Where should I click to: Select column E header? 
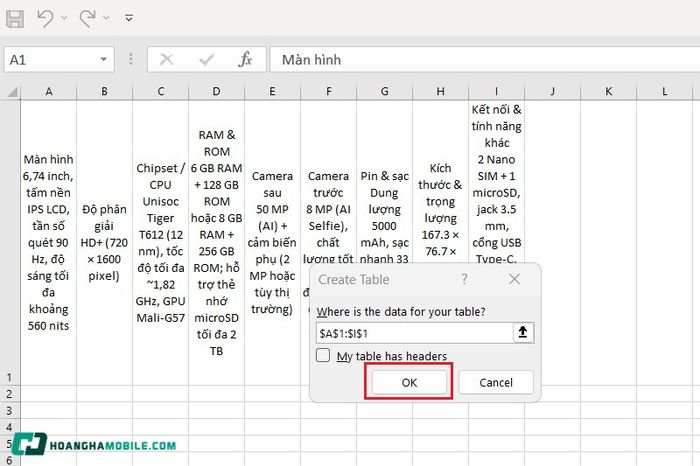[272, 92]
